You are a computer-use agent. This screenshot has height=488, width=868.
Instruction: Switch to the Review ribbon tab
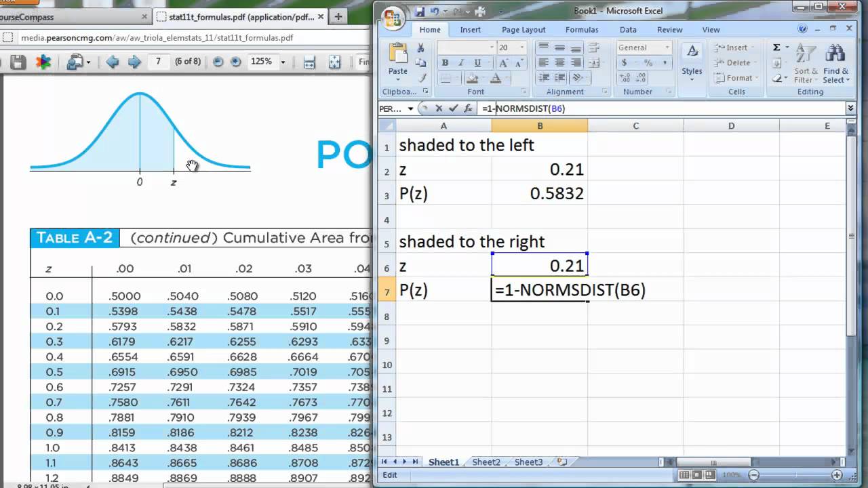click(669, 30)
